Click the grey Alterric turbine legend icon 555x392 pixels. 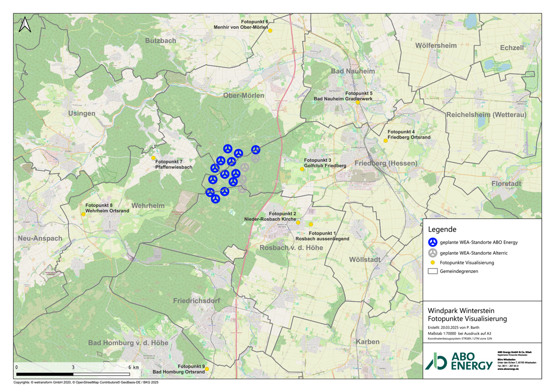[432, 252]
